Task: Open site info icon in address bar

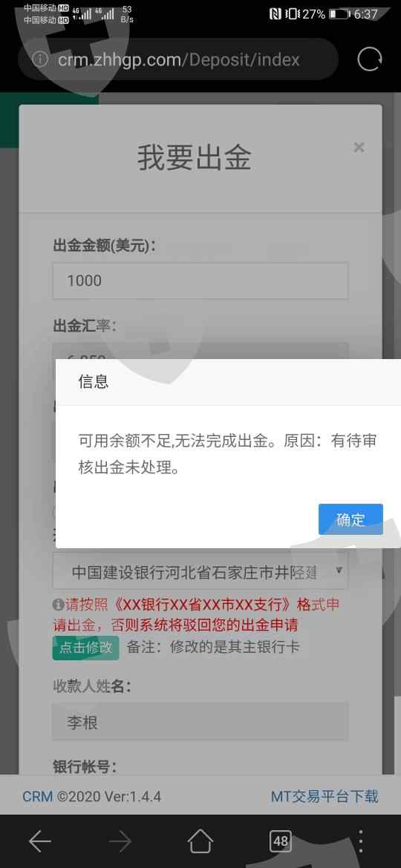Action: tap(40, 59)
